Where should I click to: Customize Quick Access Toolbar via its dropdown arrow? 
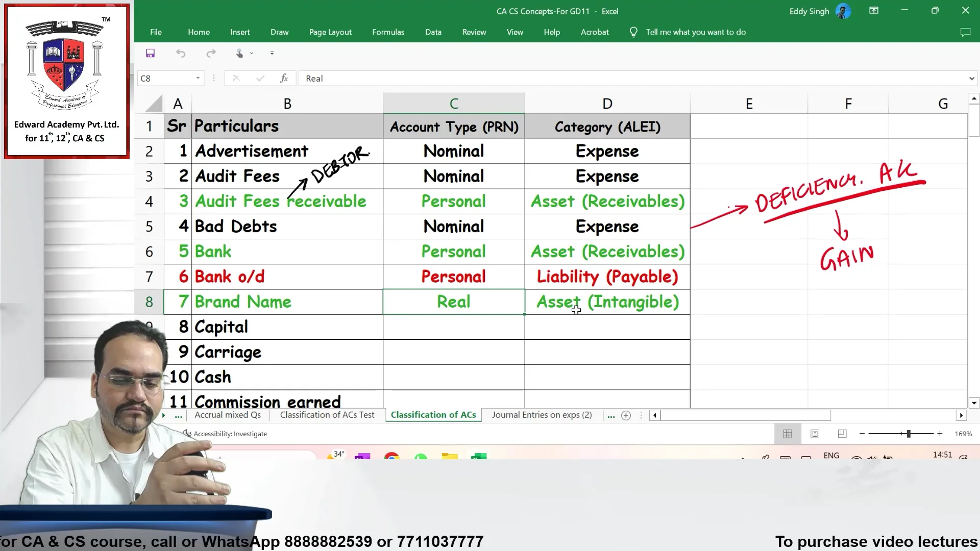pyautogui.click(x=272, y=53)
